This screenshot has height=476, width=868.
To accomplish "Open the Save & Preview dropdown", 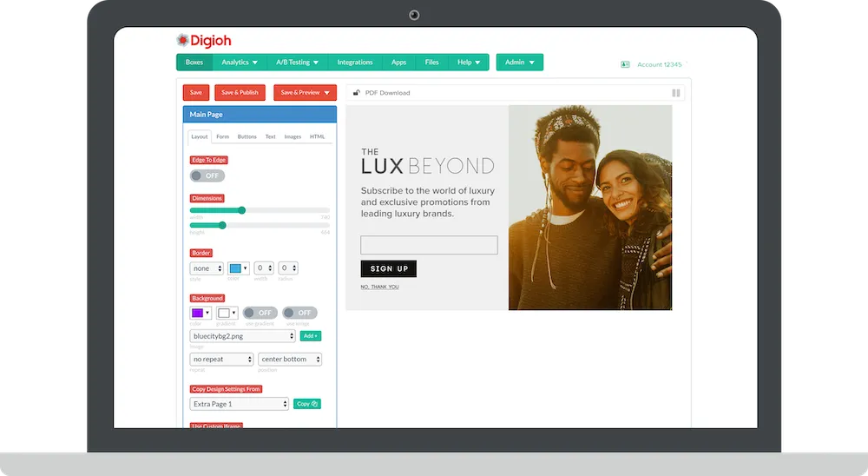I will coord(305,93).
